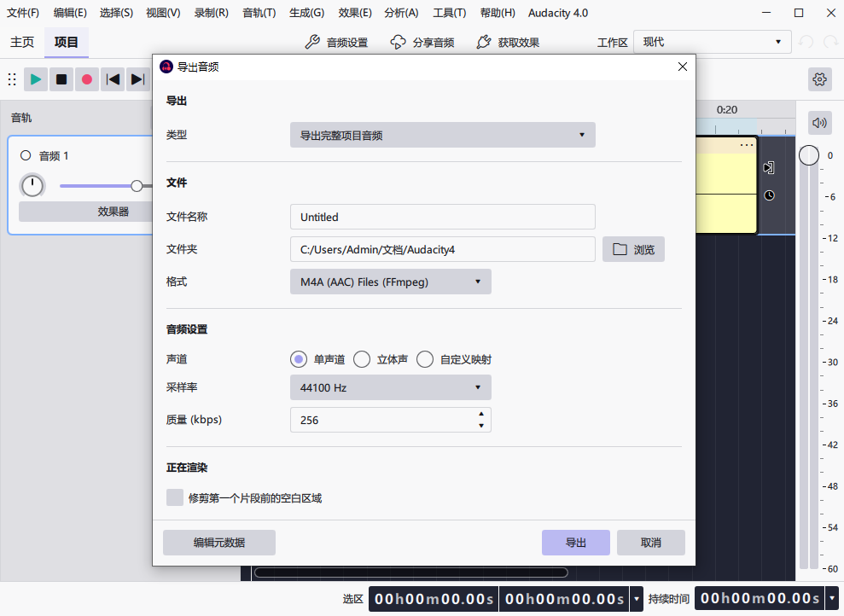
Task: Click the icon above the clock beside the clip
Action: coord(769,167)
